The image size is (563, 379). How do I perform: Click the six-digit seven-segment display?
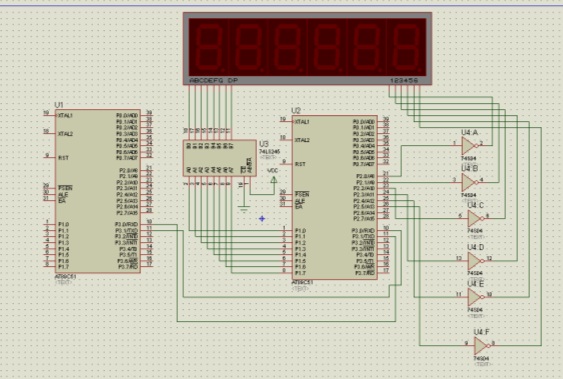307,48
